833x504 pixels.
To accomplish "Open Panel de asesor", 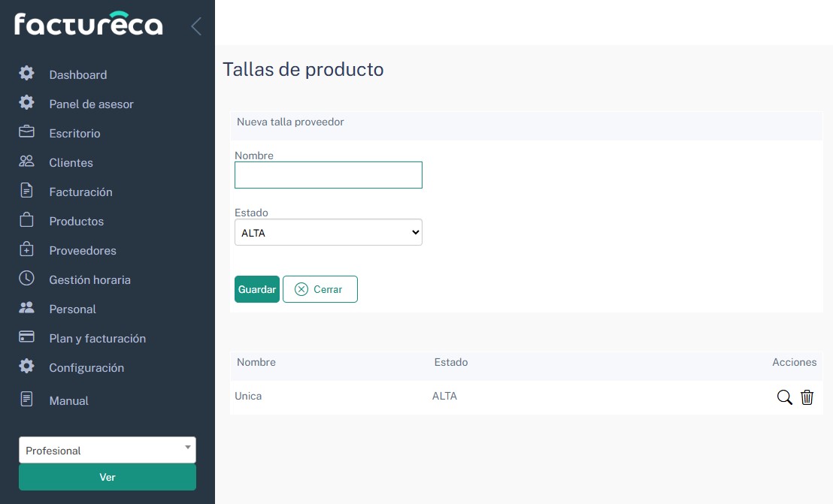I will tap(91, 104).
